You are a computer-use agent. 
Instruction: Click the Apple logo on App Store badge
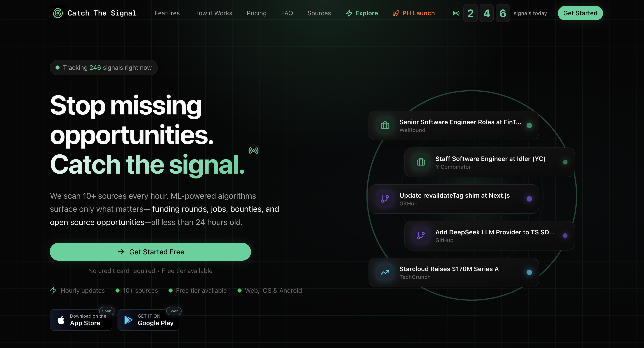tap(61, 320)
